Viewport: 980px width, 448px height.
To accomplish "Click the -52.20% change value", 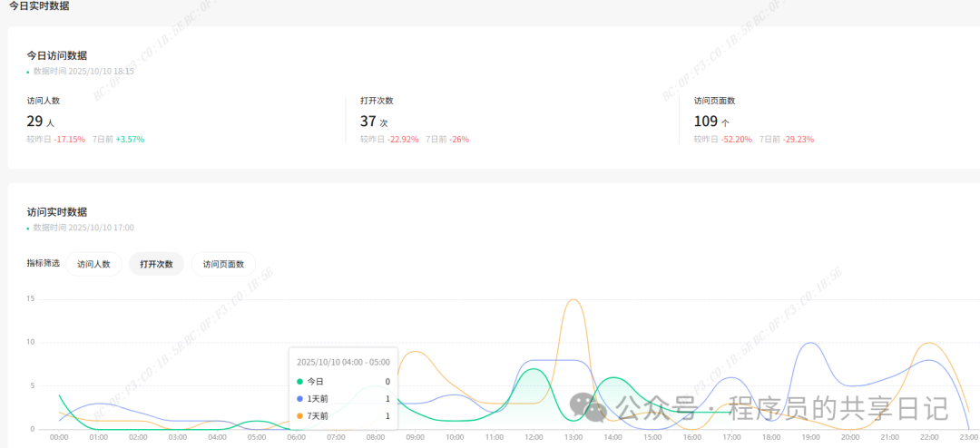I will pyautogui.click(x=736, y=140).
